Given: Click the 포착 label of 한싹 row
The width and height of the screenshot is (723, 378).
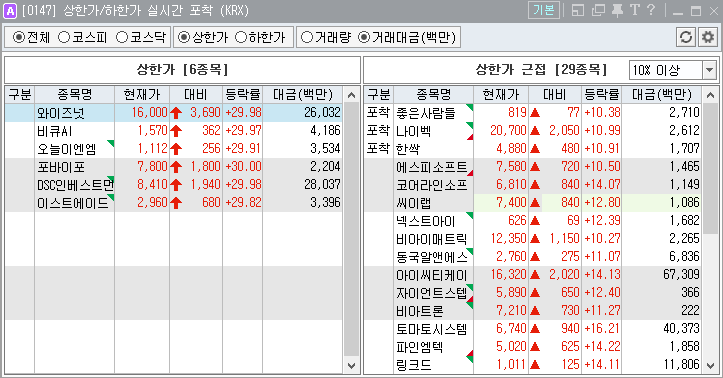Looking at the screenshot, I should pos(379,148).
